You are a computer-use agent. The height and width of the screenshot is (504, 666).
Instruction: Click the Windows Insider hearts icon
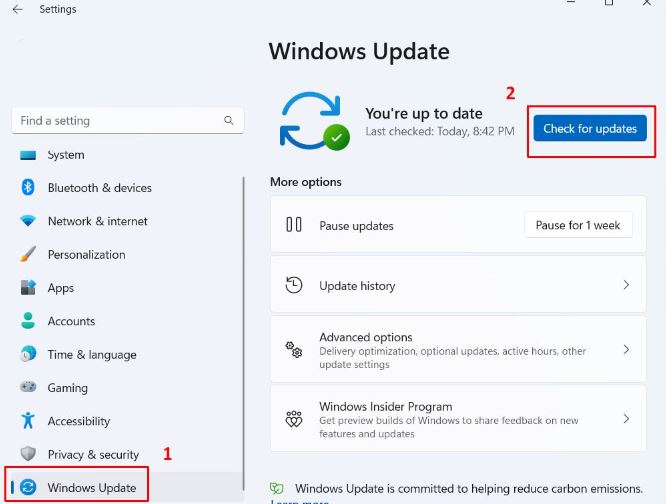[293, 419]
